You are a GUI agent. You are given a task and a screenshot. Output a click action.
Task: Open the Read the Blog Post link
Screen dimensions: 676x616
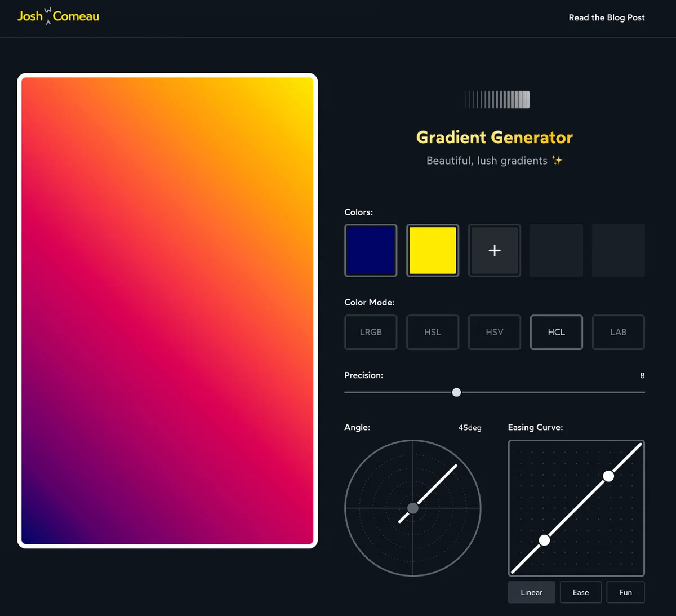click(607, 17)
